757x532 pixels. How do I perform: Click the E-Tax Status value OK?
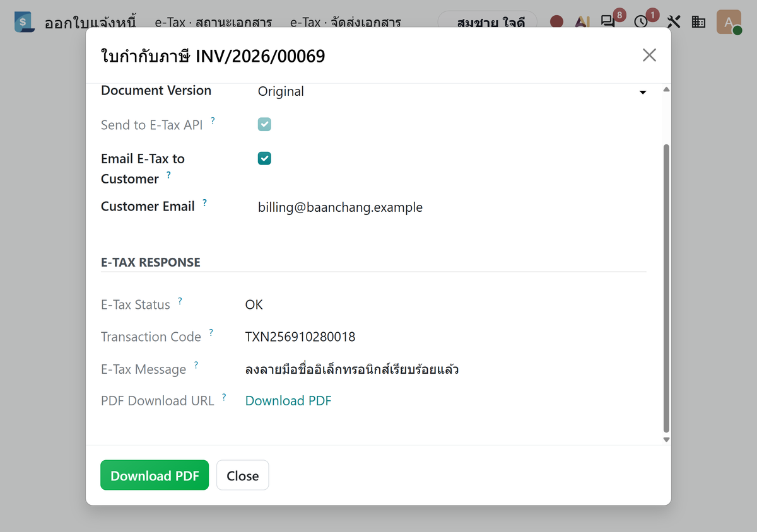[254, 305]
